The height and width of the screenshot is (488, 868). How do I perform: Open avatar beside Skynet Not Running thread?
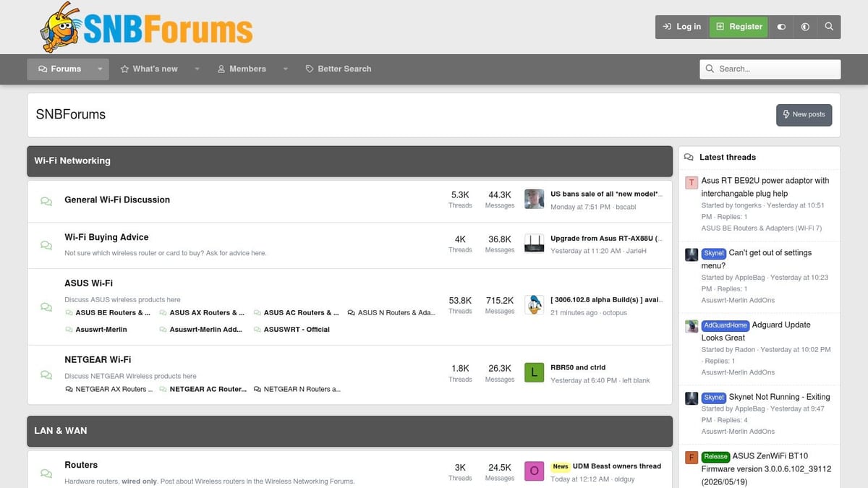pos(692,398)
